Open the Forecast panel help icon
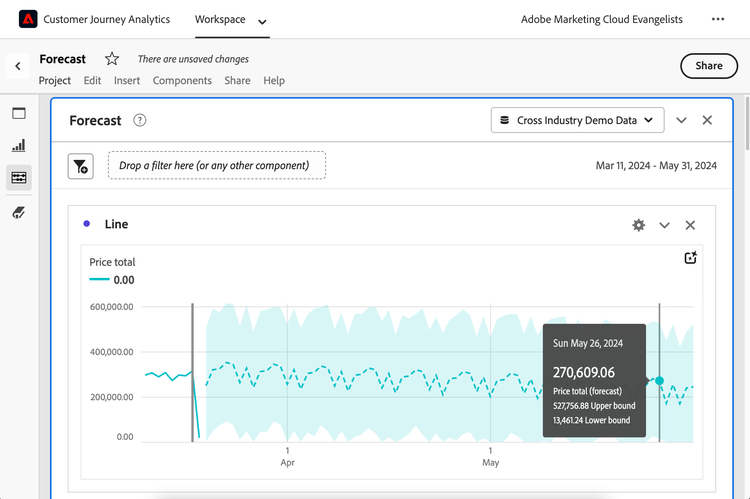 point(140,120)
